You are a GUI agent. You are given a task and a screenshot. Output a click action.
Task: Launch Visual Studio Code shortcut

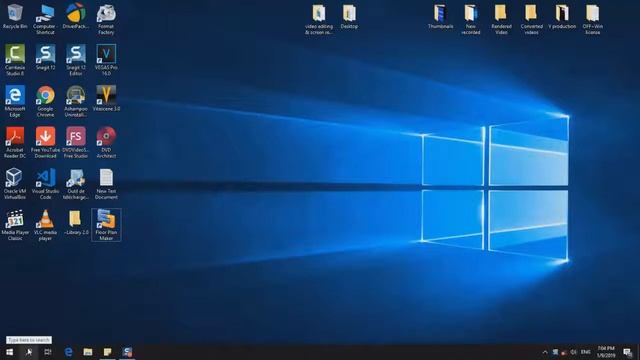pos(45,184)
